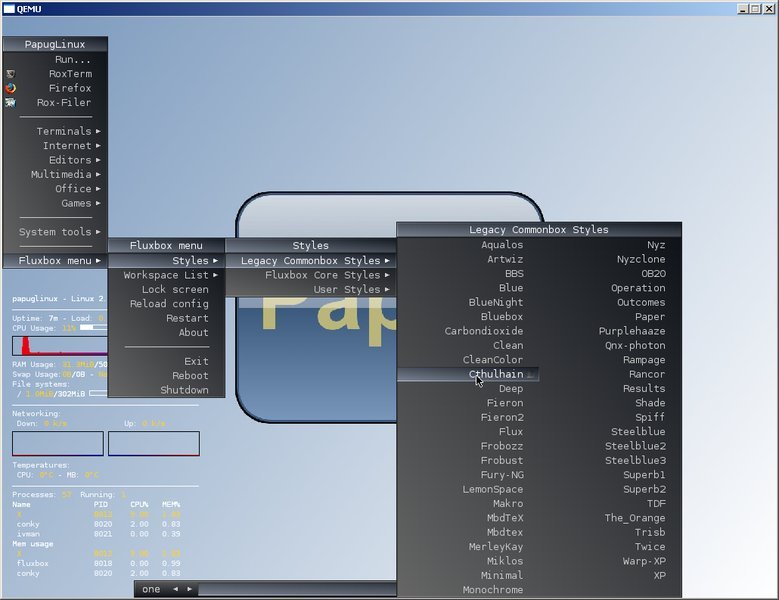Open About entry
Viewport: 779px width, 600px height.
click(166, 333)
